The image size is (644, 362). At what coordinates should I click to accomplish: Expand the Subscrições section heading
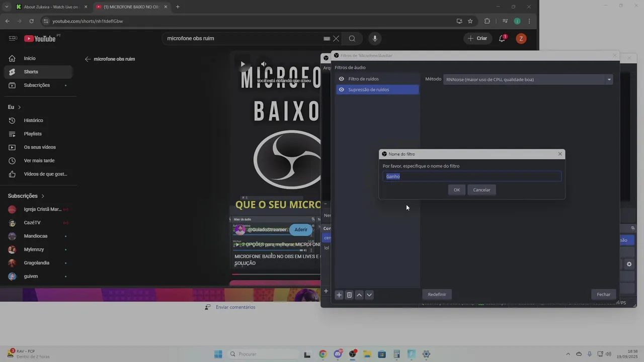coord(26,196)
